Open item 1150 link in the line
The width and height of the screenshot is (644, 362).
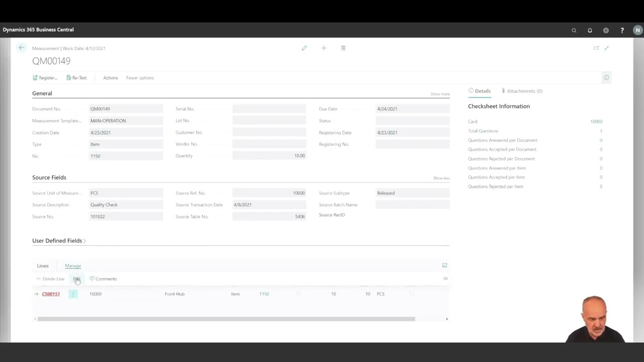point(264,294)
